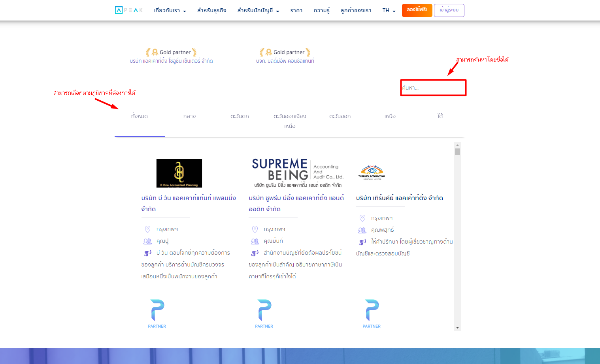Click the เข้าสู่ระบบ login button
This screenshot has width=600, height=364.
pyautogui.click(x=449, y=10)
